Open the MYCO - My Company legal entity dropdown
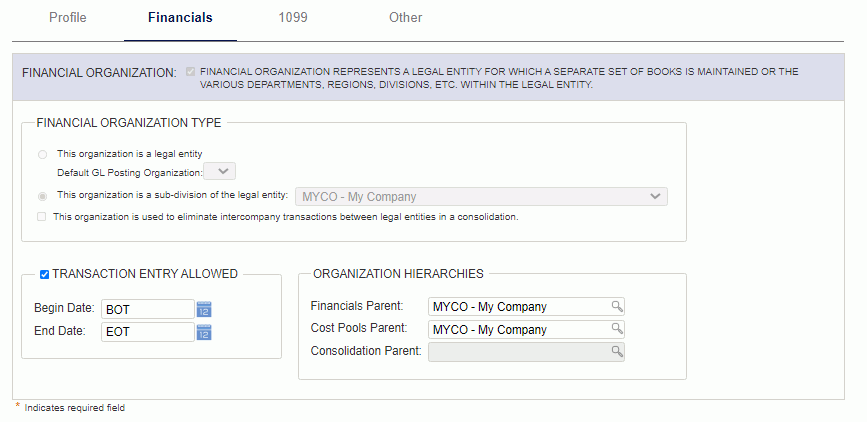The height and width of the screenshot is (422, 867). [x=482, y=196]
